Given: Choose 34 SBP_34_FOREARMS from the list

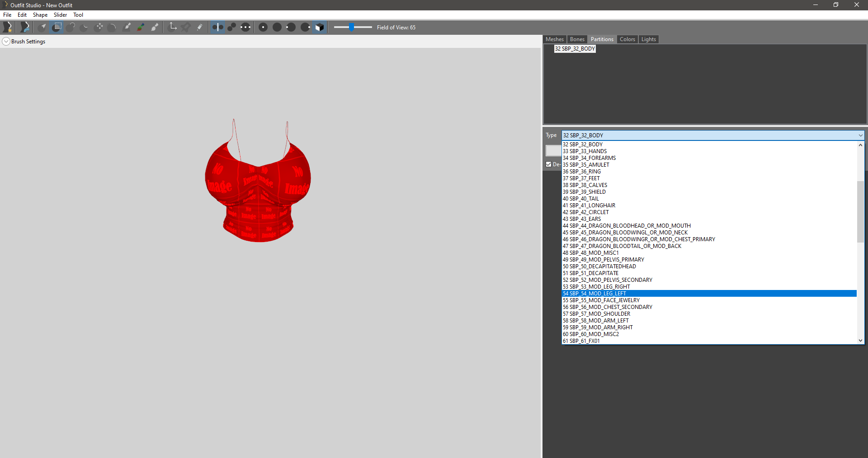Looking at the screenshot, I should point(709,158).
